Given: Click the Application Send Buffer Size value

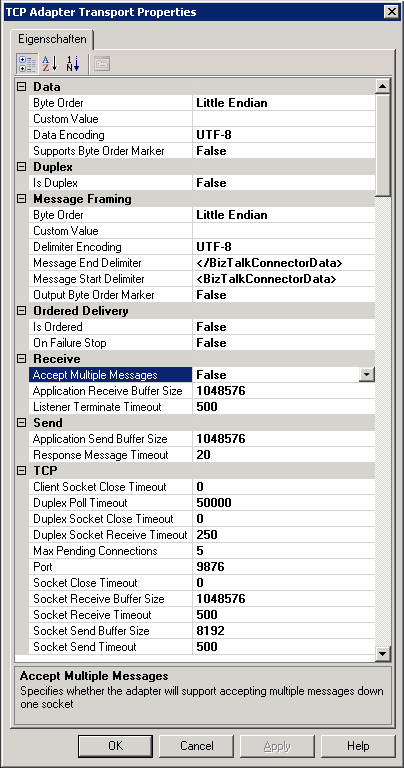Looking at the screenshot, I should (x=284, y=439).
